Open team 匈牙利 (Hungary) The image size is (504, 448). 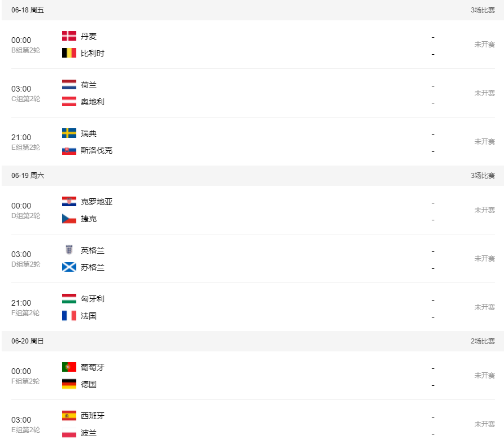tap(93, 299)
